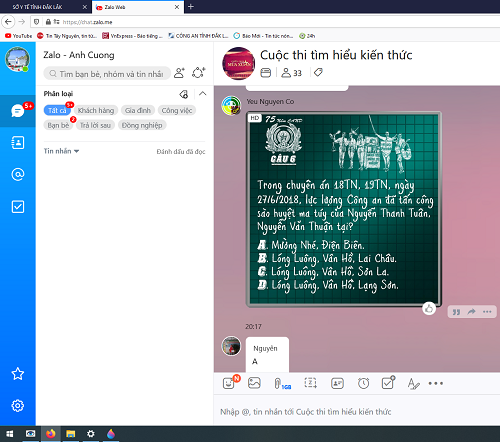Click the add friend icon
Screen dimensions: 500x442
point(179,73)
